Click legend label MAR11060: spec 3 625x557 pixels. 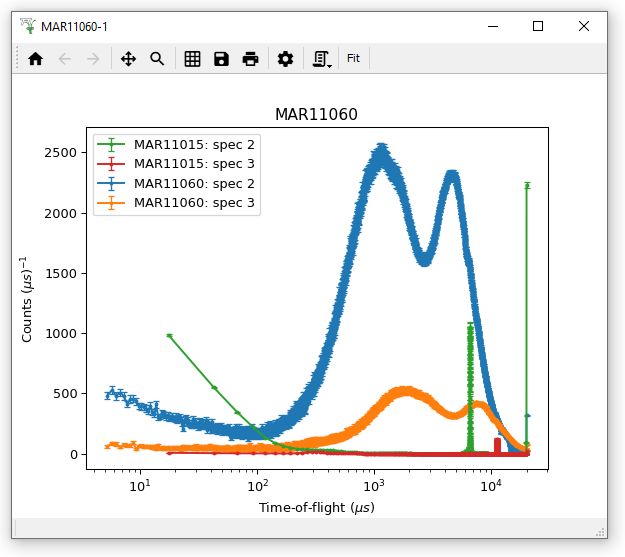coord(194,202)
